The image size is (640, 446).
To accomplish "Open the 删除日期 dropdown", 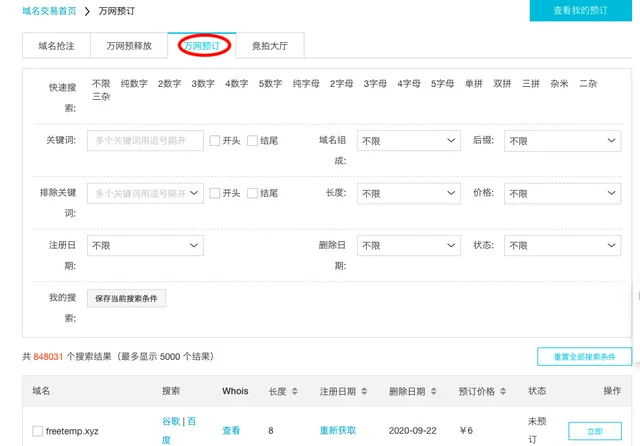I will click(409, 246).
